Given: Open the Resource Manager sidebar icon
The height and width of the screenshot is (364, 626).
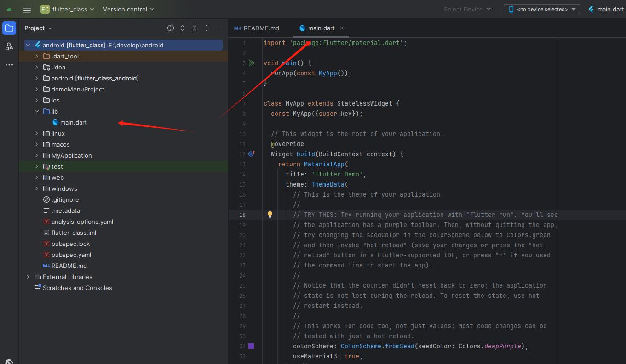Looking at the screenshot, I should [9, 46].
